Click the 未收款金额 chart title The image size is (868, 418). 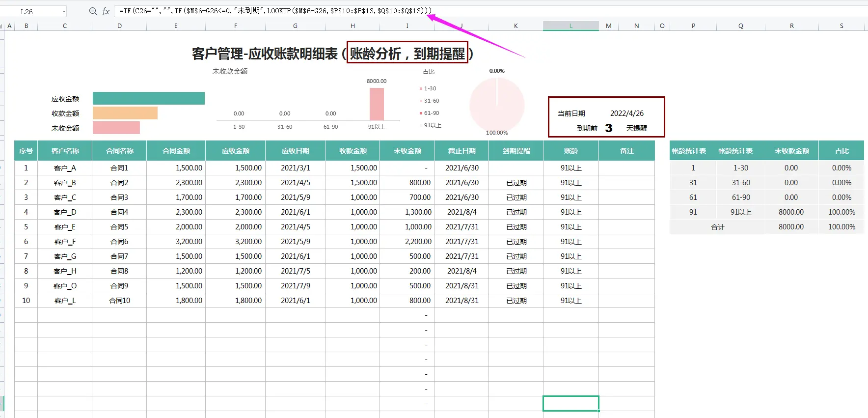tap(230, 71)
